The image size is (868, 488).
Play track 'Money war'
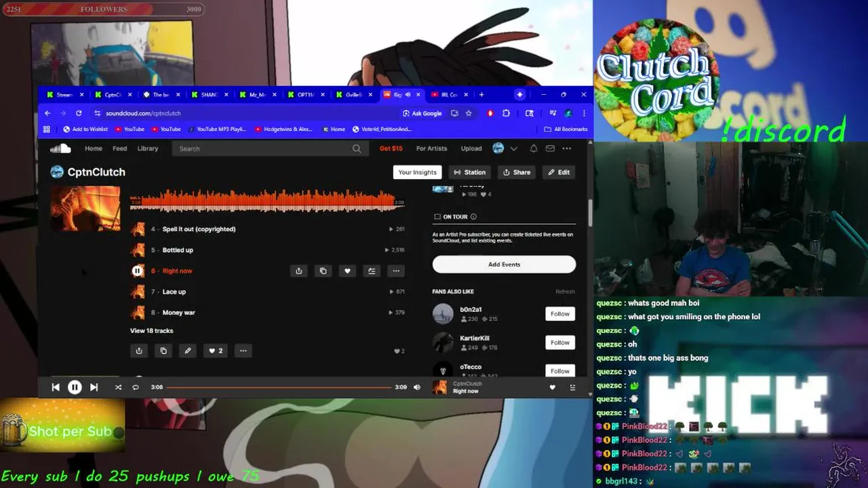point(179,312)
